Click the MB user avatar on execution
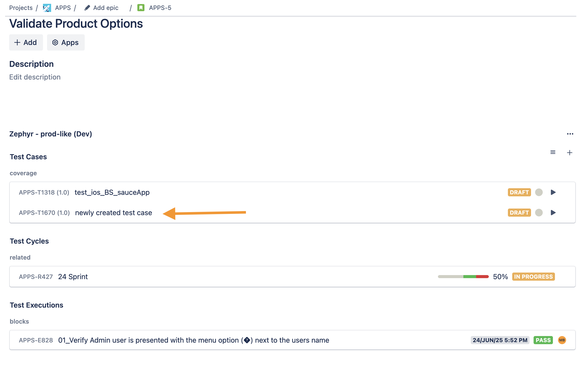This screenshot has height=381, width=588. tap(562, 340)
